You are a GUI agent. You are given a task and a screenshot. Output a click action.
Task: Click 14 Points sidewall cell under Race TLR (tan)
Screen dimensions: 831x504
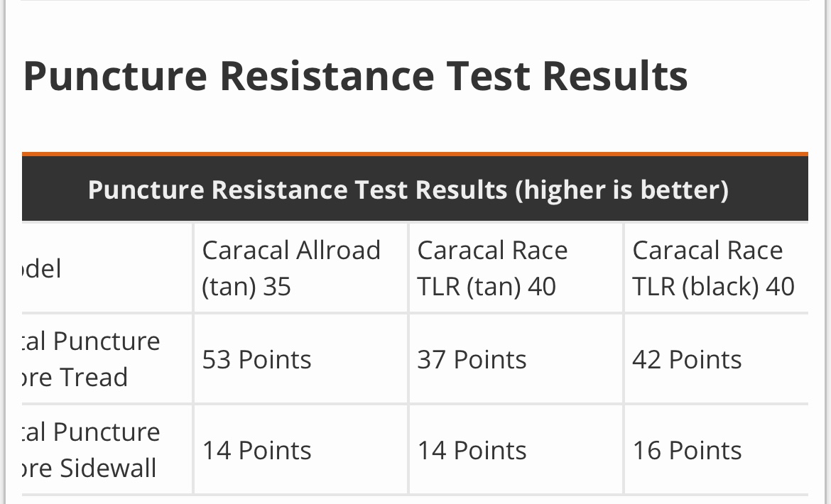(472, 451)
